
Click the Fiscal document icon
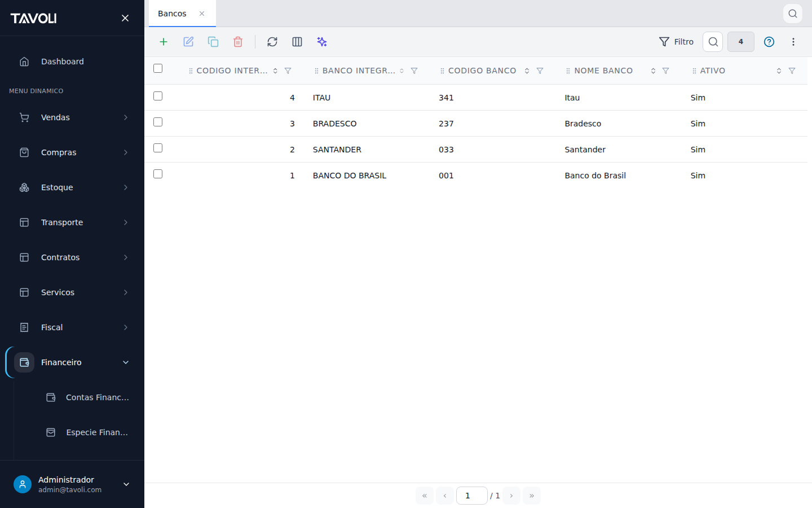pos(24,327)
